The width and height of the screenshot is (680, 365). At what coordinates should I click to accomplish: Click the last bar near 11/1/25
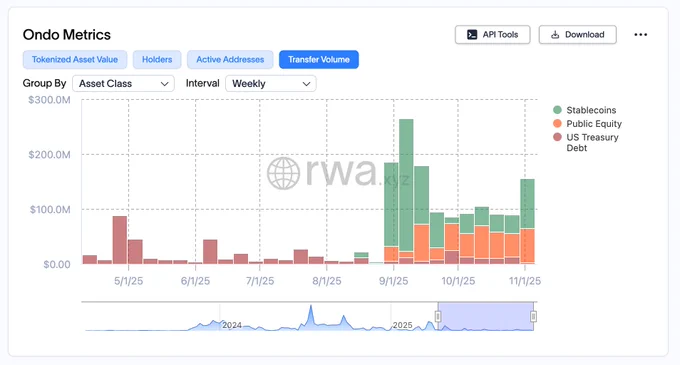527,221
